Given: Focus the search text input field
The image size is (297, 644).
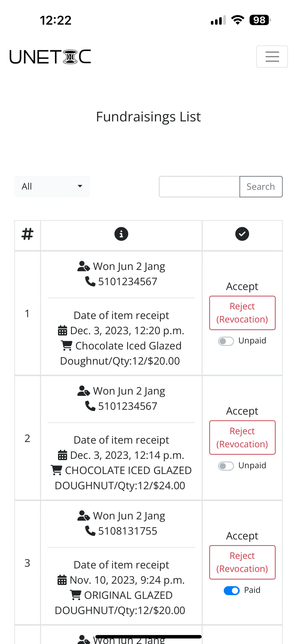Looking at the screenshot, I should point(199,187).
